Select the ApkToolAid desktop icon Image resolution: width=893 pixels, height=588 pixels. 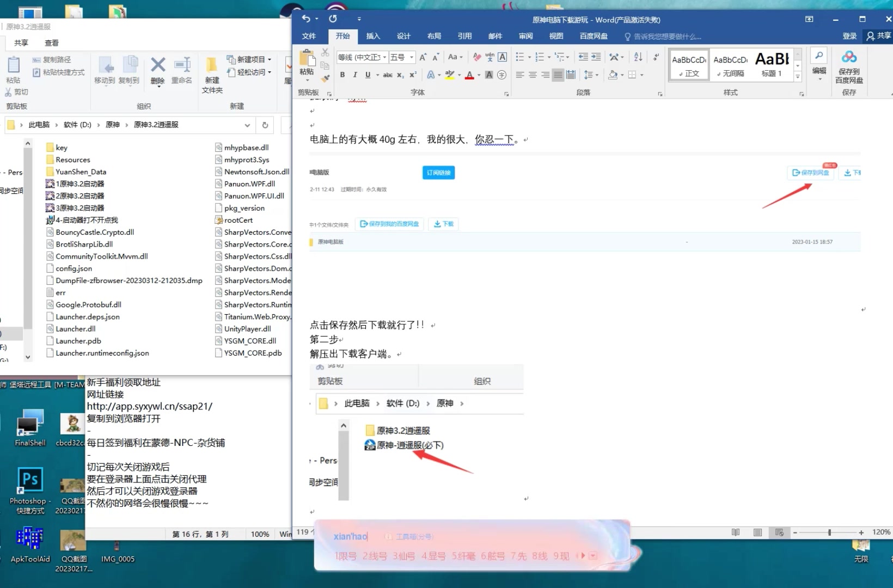pyautogui.click(x=30, y=544)
